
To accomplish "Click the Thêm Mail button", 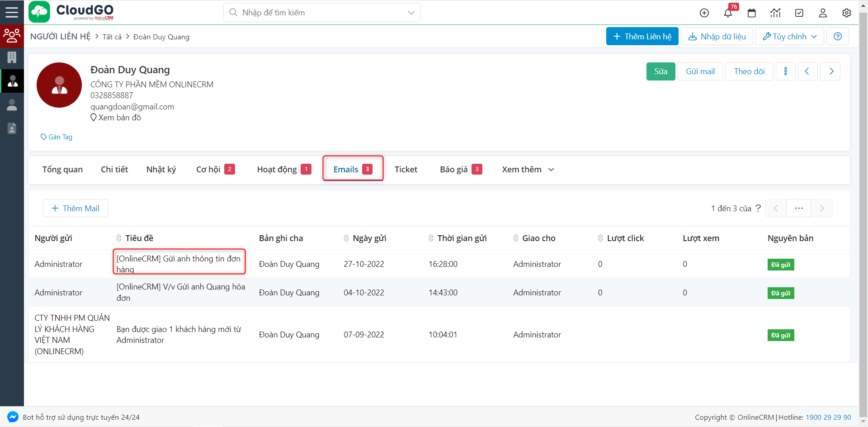I will [75, 209].
